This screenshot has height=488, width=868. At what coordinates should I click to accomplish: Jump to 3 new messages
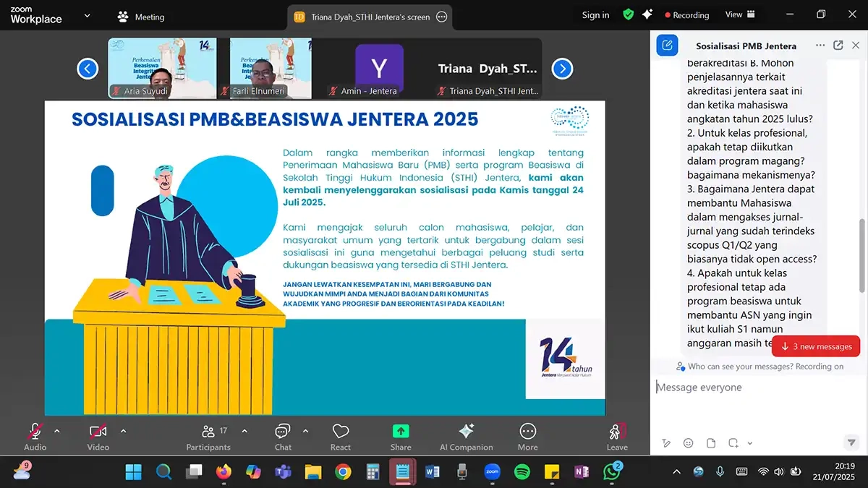click(815, 346)
